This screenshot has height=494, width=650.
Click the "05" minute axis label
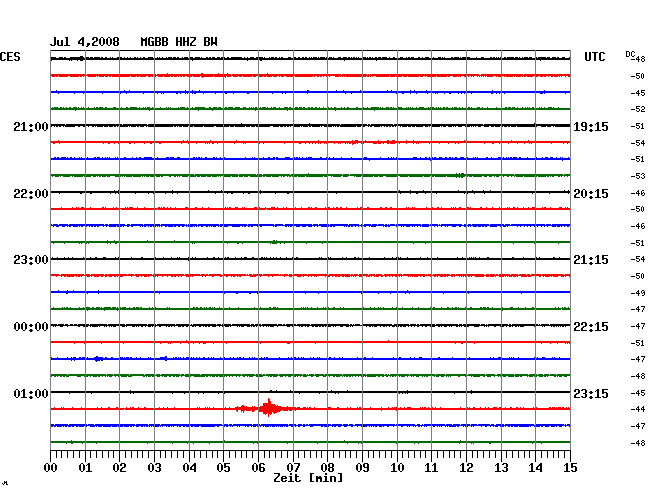223,468
